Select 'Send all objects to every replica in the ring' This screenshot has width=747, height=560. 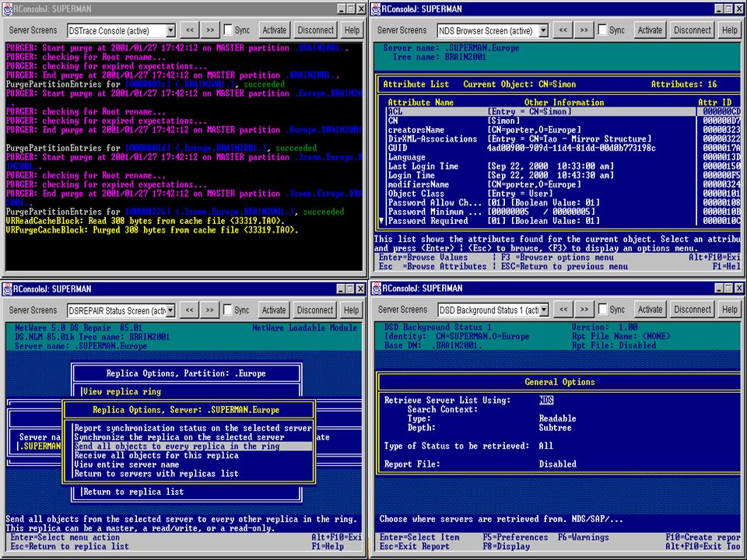click(193, 446)
